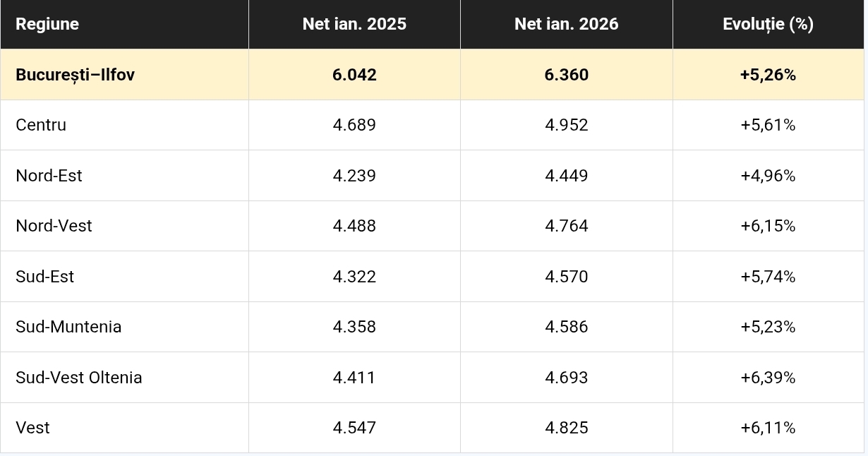The image size is (868, 456).
Task: Select the Sud-Est region cell
Action: tap(44, 277)
